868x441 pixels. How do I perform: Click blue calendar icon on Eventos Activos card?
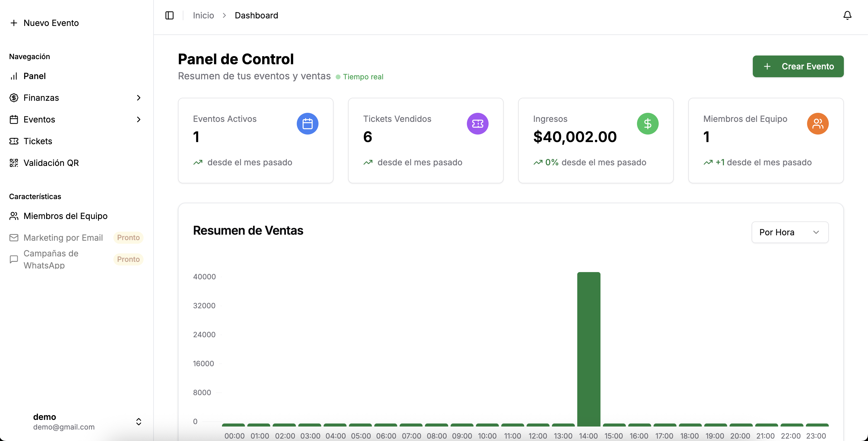(x=307, y=124)
